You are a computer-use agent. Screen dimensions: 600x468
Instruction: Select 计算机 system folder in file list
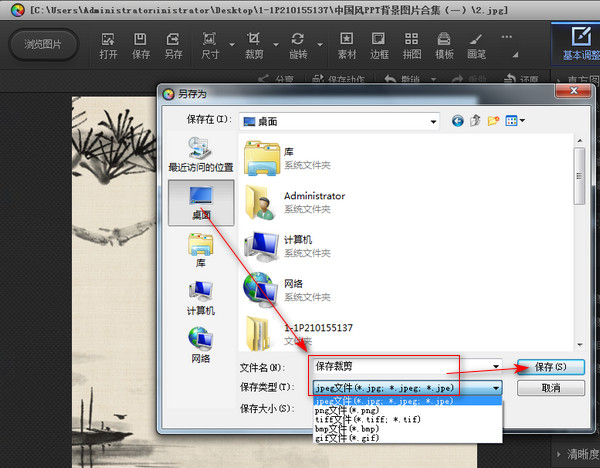[x=288, y=246]
